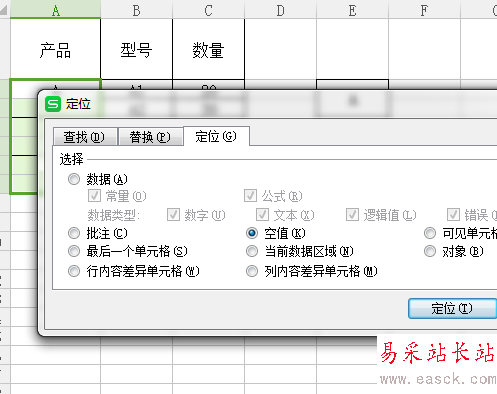Select column D header
The width and height of the screenshot is (497, 394).
pos(280,9)
